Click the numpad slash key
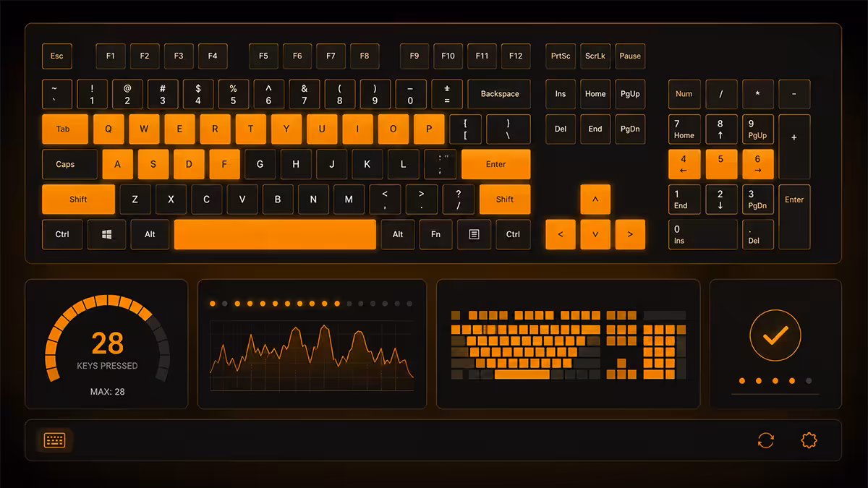Image resolution: width=868 pixels, height=488 pixels. coord(721,94)
